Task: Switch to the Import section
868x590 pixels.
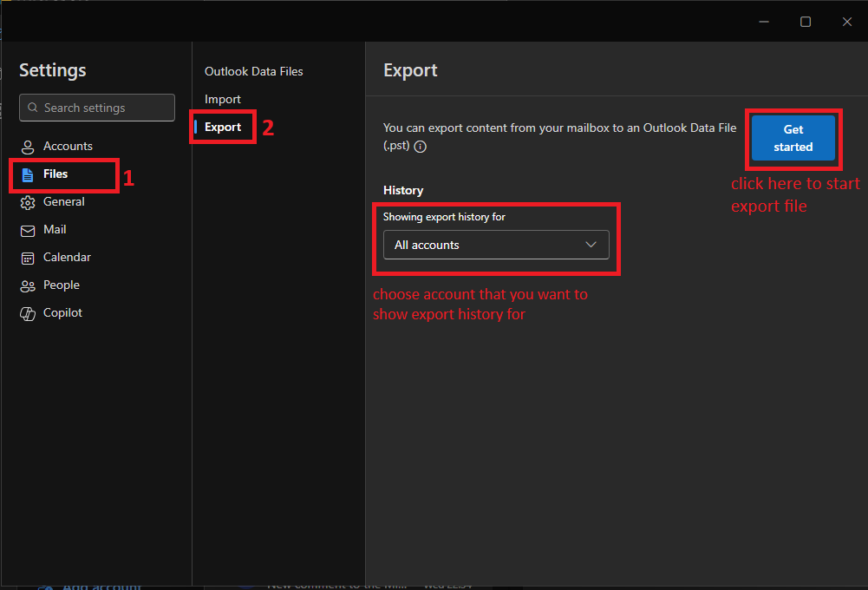Action: pyautogui.click(x=223, y=99)
